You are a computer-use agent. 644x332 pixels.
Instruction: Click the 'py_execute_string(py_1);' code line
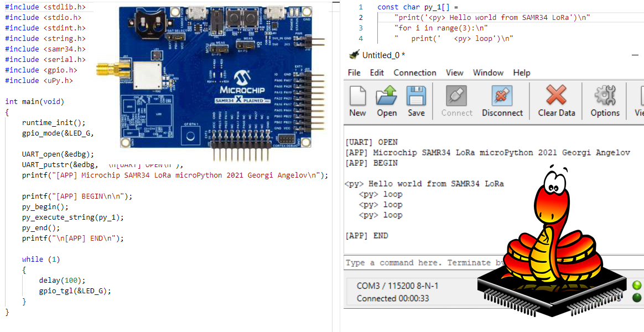click(72, 217)
